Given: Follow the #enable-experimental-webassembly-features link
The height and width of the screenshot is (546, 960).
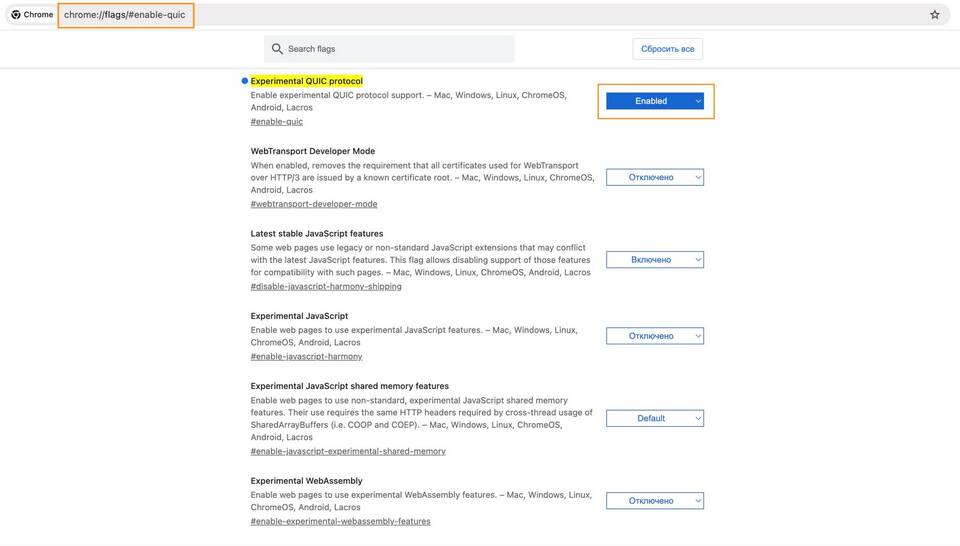Looking at the screenshot, I should point(340,521).
